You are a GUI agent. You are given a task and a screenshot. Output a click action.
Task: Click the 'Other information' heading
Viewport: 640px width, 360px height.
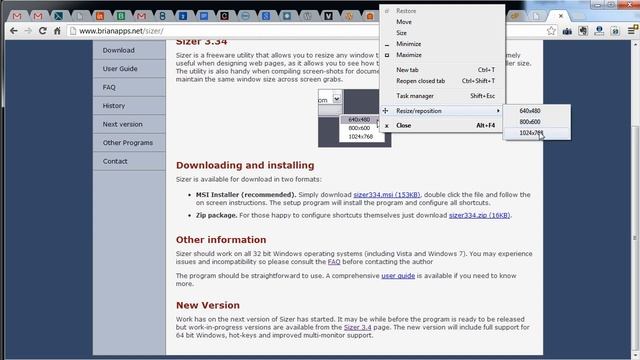point(221,240)
